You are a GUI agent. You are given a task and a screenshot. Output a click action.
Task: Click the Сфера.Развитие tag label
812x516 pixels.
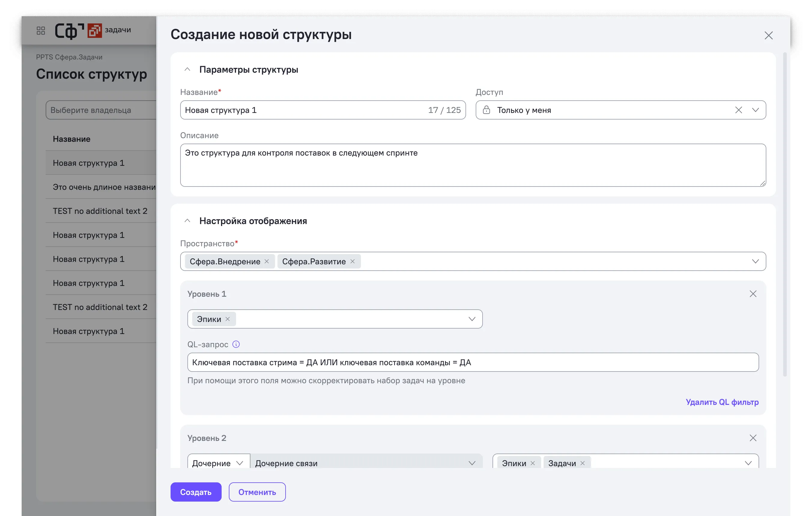tap(314, 261)
